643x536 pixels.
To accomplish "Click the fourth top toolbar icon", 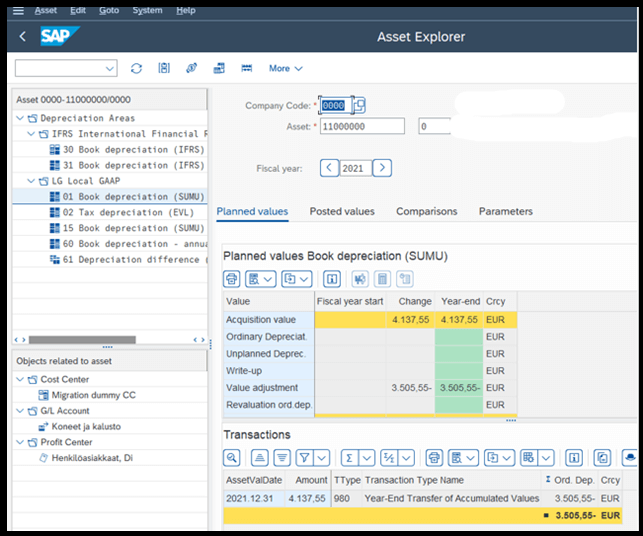I will 219,68.
